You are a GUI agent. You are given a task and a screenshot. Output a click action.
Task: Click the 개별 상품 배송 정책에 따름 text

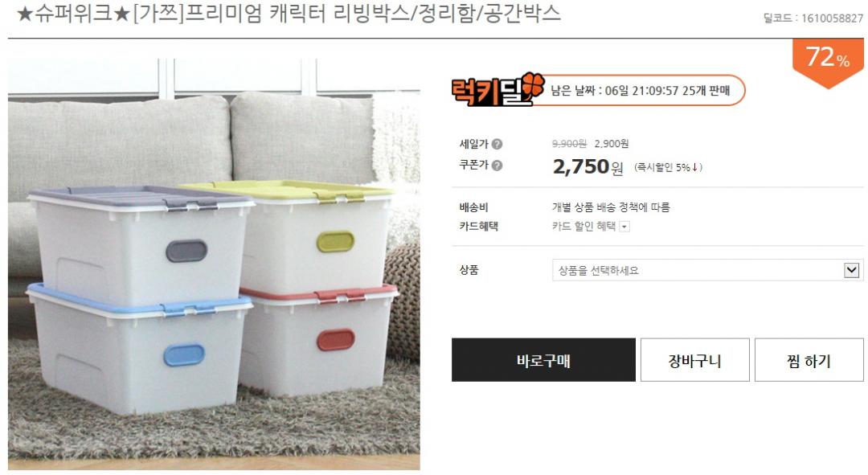coord(611,207)
